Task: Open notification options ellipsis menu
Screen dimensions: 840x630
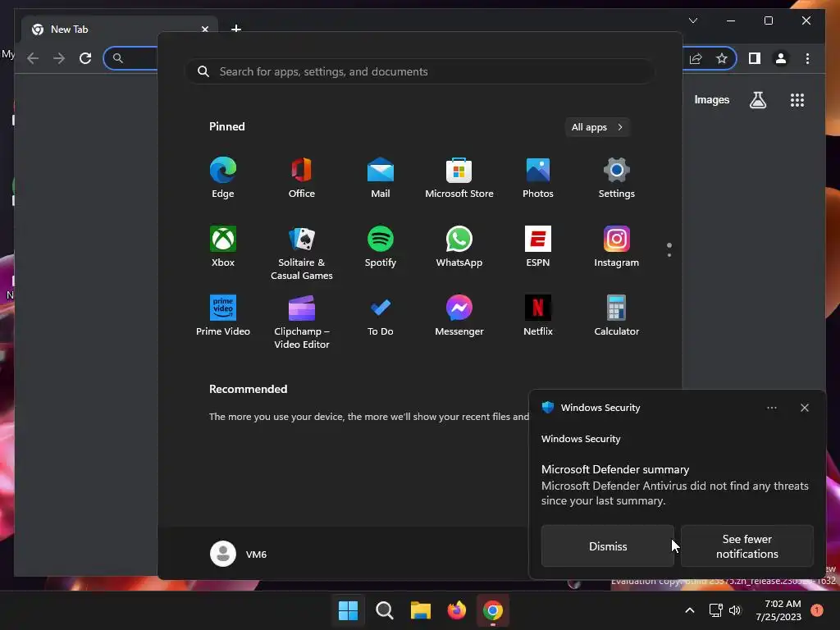Action: point(771,408)
